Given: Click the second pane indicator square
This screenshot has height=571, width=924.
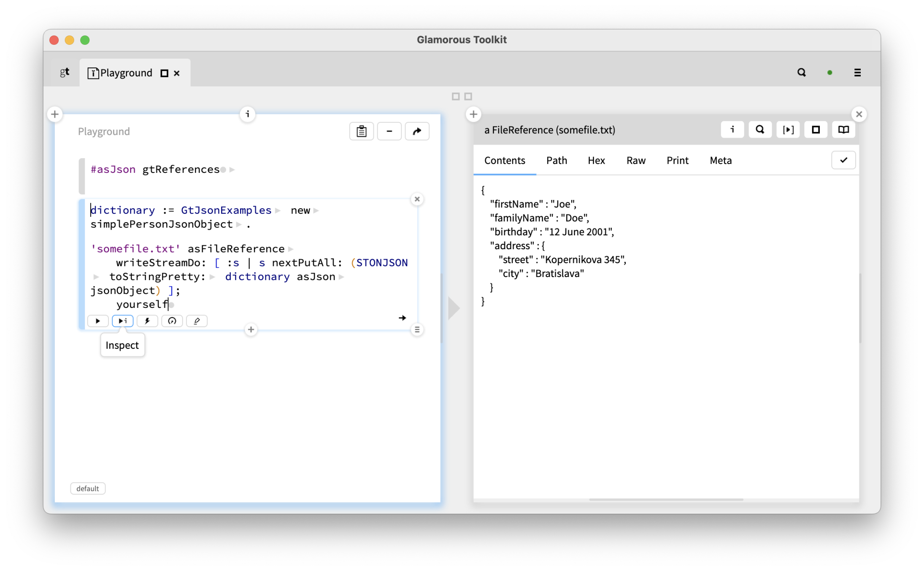Looking at the screenshot, I should point(468,97).
